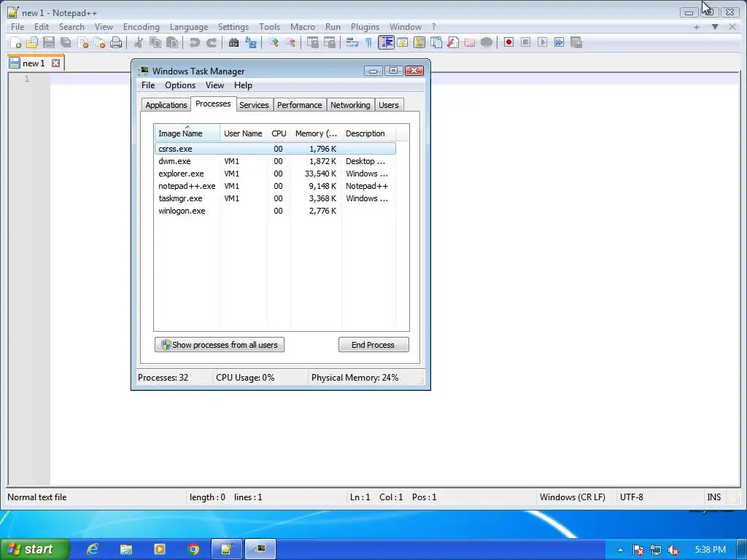Click the Print toolbar icon

point(116,43)
